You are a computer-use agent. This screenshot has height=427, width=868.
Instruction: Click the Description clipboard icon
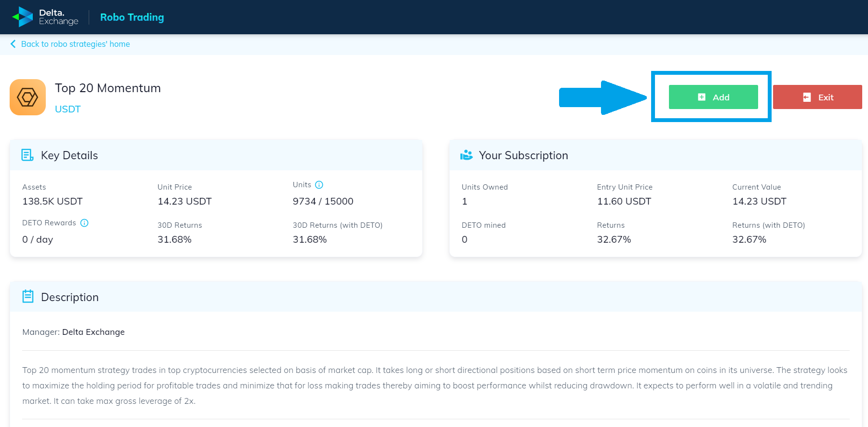tap(28, 296)
